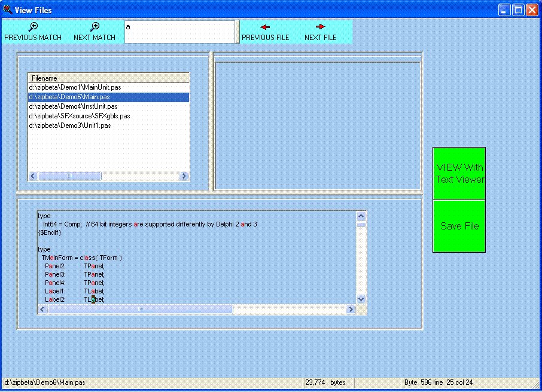This screenshot has height=392, width=542.
Task: Click the Next Match magnifier icon
Action: point(95,27)
